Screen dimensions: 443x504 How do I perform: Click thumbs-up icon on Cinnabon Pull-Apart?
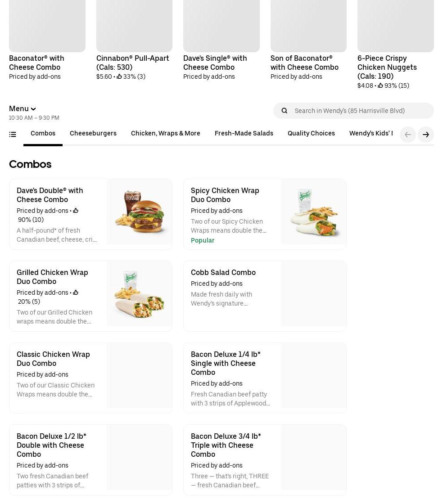tap(119, 76)
